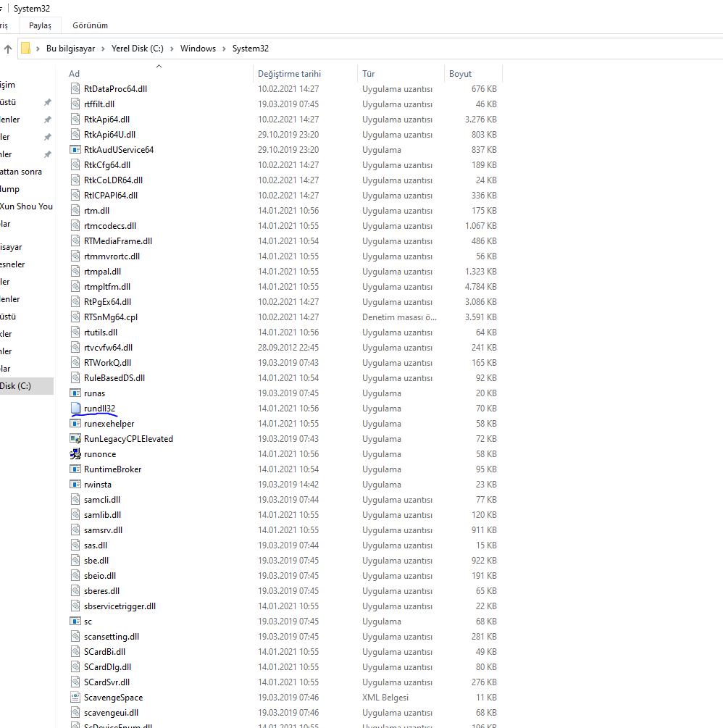Expand chevron before Bu bilgisayar breadcrumb
This screenshot has height=728, width=723.
point(38,49)
